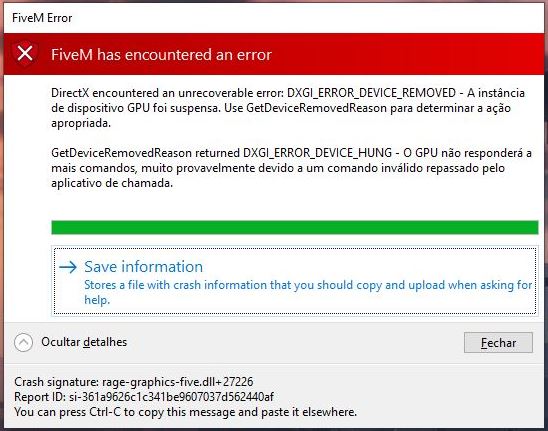Close the dialog with the Fechar button
Viewport: 548px width, 431px height.
click(x=498, y=343)
